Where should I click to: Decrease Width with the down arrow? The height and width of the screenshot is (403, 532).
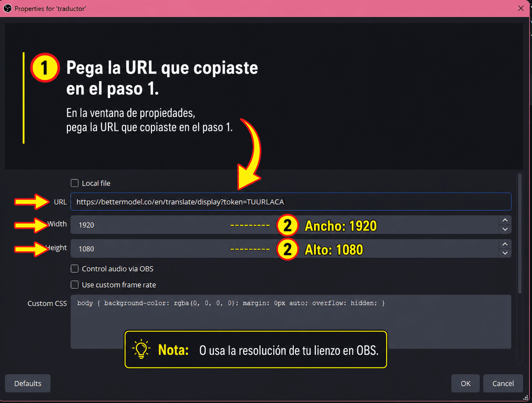tap(505, 229)
